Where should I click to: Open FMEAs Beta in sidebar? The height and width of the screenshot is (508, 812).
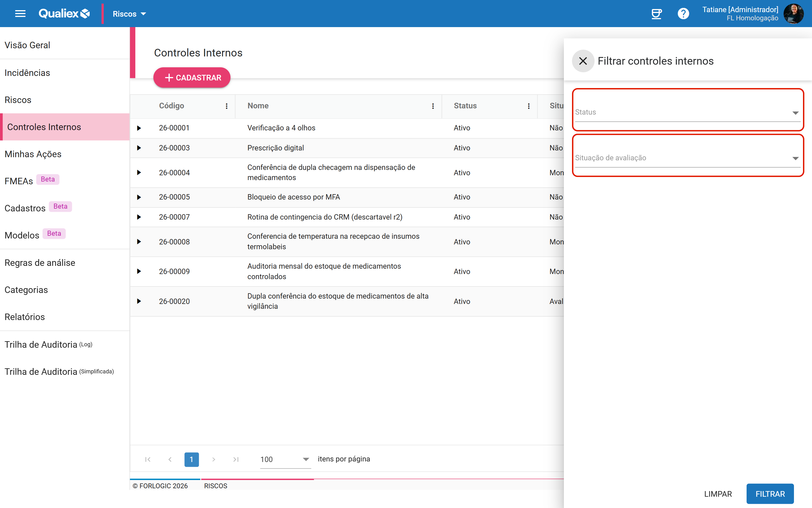(65, 181)
